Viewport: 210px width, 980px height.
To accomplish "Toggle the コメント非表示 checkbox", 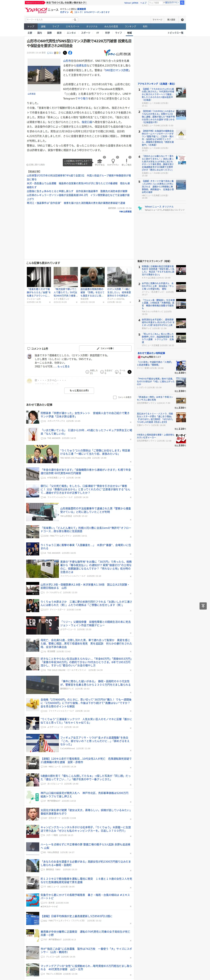I will click(115, 397).
